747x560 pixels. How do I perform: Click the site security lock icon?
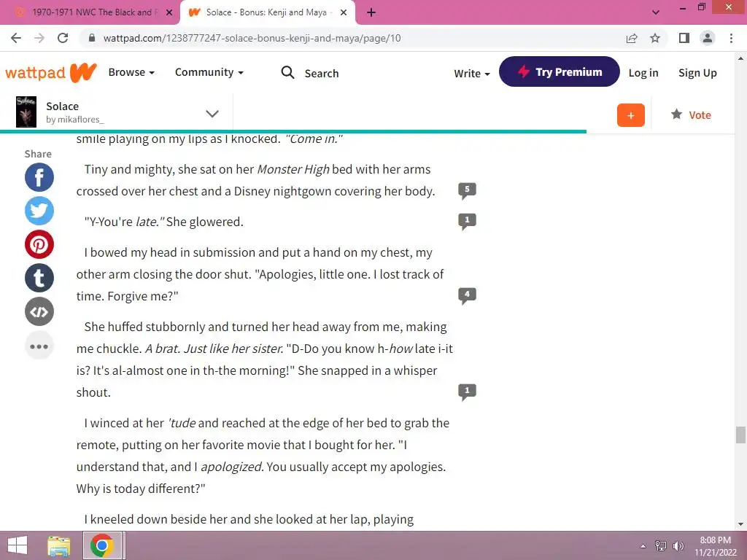coord(93,38)
